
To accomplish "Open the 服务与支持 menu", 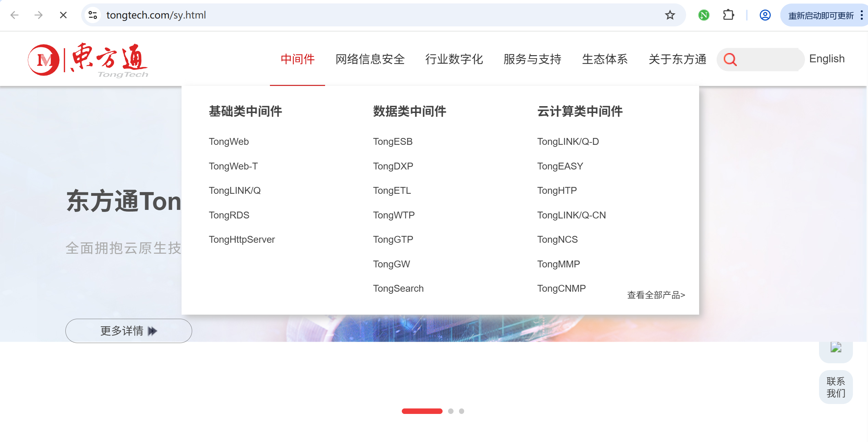I will pyautogui.click(x=532, y=59).
